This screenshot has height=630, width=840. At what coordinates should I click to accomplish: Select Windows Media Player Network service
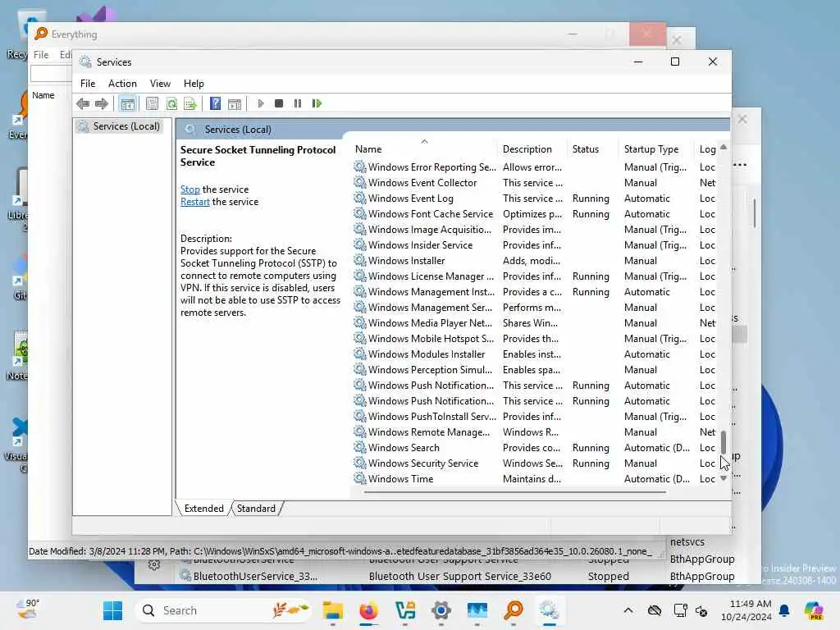tap(534, 323)
